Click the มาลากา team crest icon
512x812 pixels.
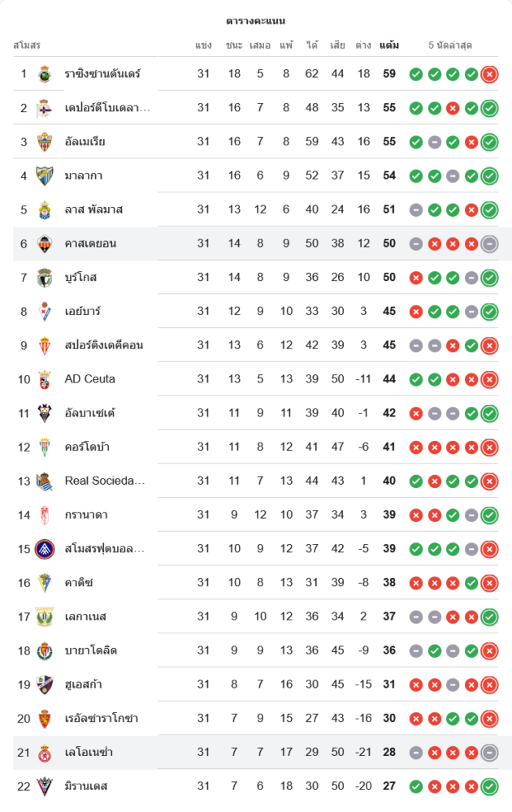point(45,175)
